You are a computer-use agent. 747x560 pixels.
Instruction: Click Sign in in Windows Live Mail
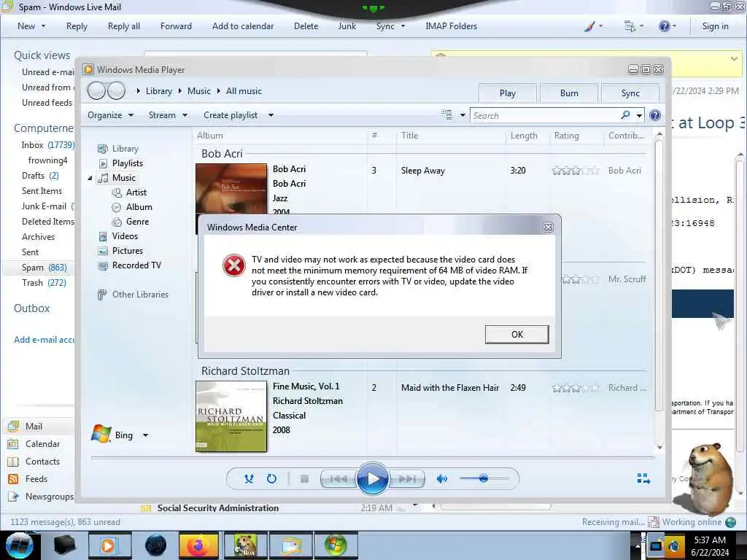click(715, 26)
